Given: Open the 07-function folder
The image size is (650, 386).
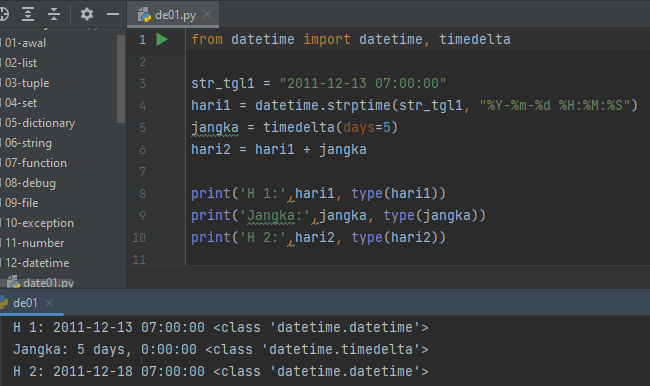Looking at the screenshot, I should click(x=36, y=163).
